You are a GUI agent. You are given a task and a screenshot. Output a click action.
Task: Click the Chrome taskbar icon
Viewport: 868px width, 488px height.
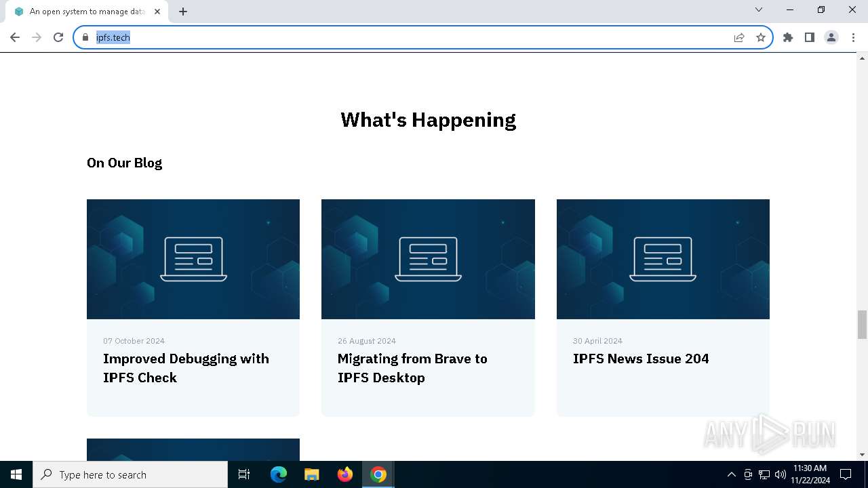pyautogui.click(x=378, y=474)
